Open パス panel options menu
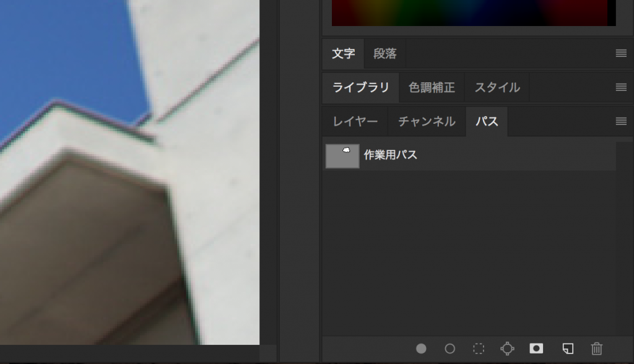The width and height of the screenshot is (634, 364). [621, 121]
